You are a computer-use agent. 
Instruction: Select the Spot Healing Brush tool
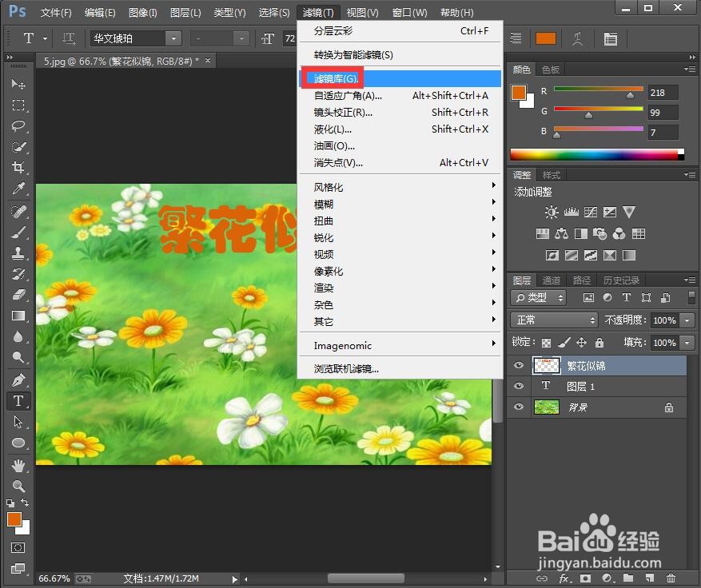[x=18, y=212]
